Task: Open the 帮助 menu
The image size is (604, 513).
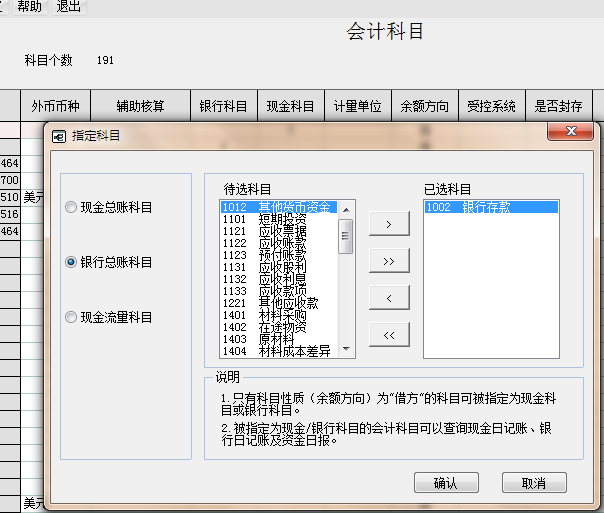Action: pos(30,7)
